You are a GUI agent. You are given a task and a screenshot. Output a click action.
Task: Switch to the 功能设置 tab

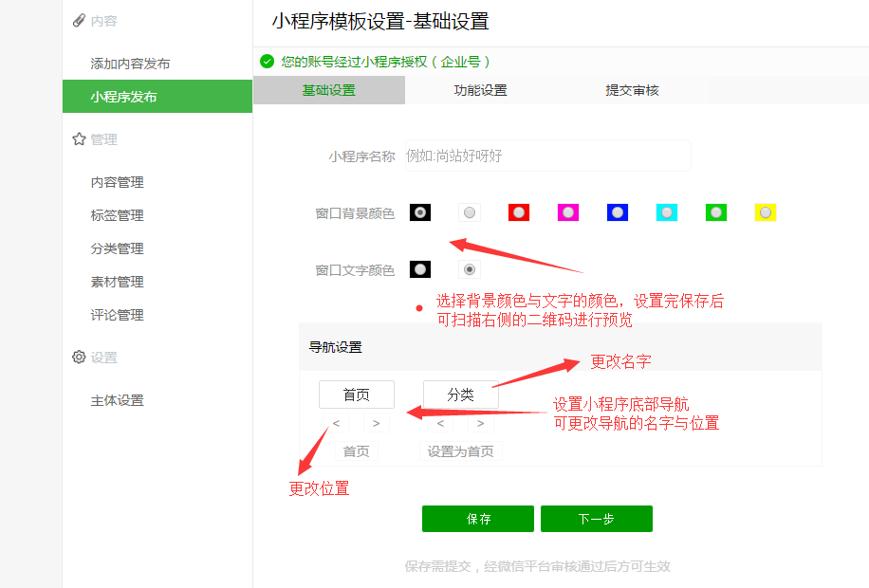point(480,90)
